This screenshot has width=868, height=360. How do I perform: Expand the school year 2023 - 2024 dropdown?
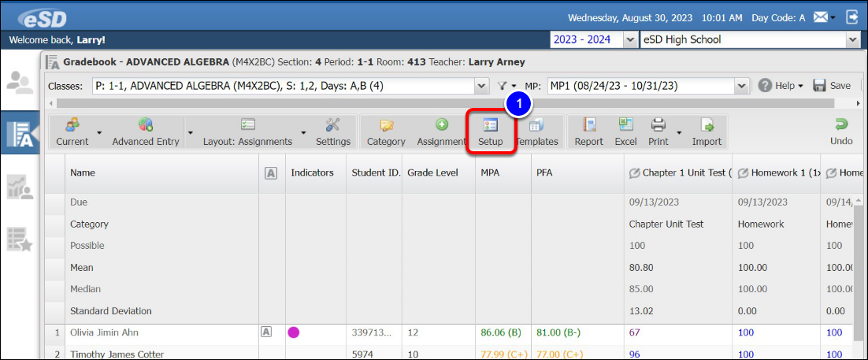tap(630, 40)
